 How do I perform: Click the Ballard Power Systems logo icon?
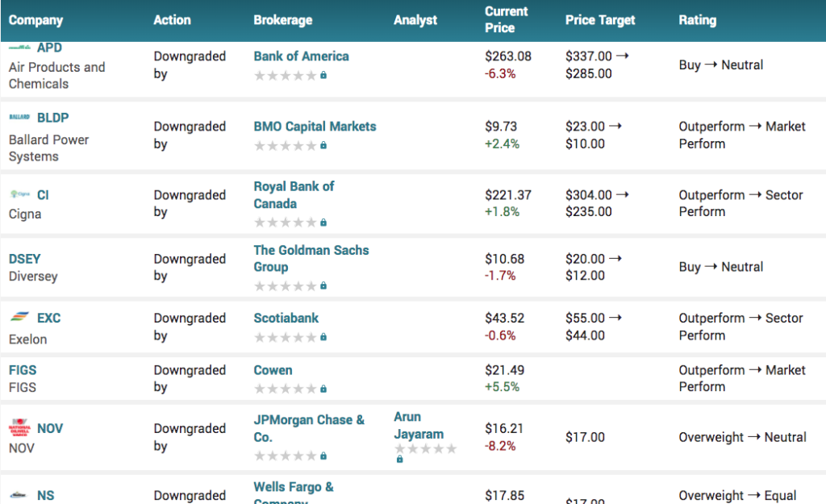click(x=19, y=117)
